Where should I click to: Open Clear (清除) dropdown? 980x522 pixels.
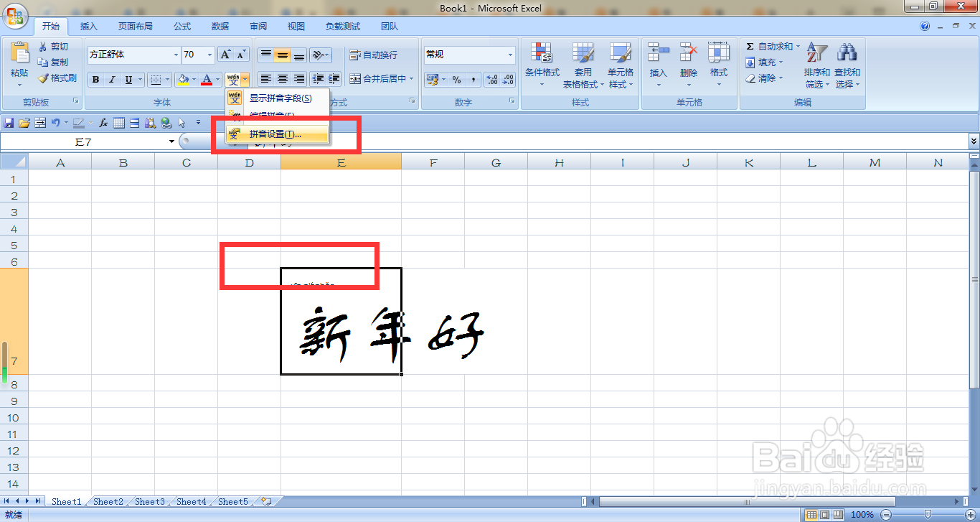click(x=765, y=78)
